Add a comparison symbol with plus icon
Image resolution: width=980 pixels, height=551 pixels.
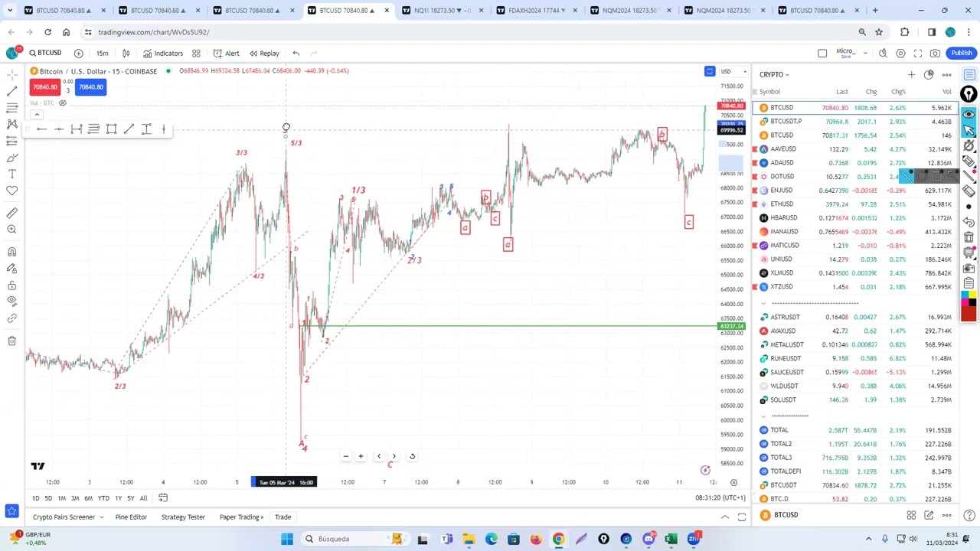pos(78,53)
